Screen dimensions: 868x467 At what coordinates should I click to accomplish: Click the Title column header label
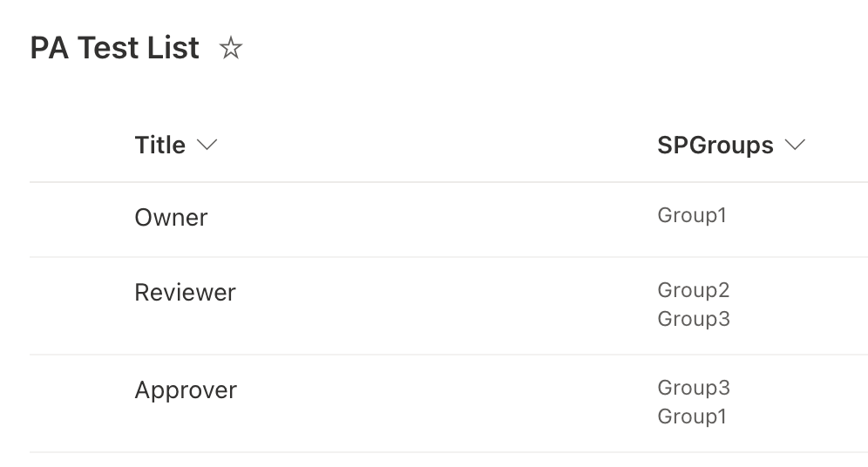point(159,146)
